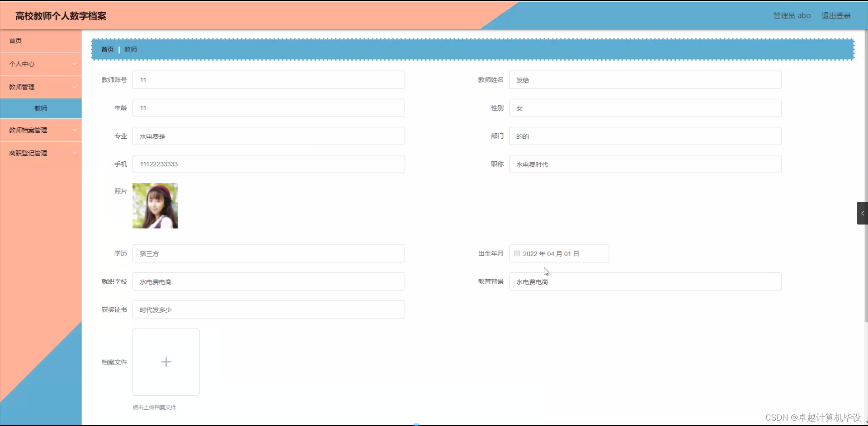This screenshot has height=426, width=868.
Task: Click the plus icon to upload archive file
Action: (166, 362)
